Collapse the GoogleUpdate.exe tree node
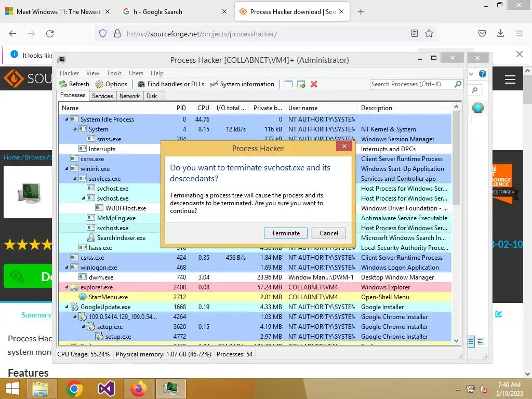 66,307
